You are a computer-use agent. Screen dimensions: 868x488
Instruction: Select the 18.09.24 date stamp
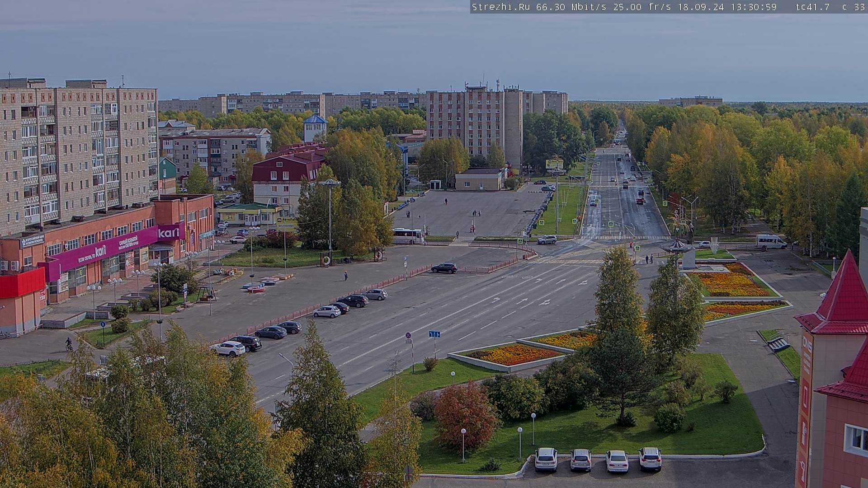pos(700,7)
